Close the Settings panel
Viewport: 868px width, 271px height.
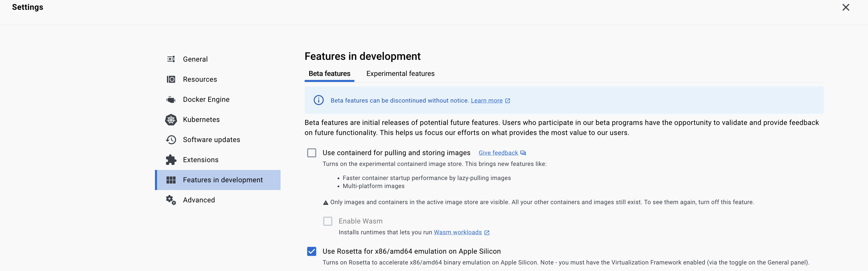tap(845, 7)
